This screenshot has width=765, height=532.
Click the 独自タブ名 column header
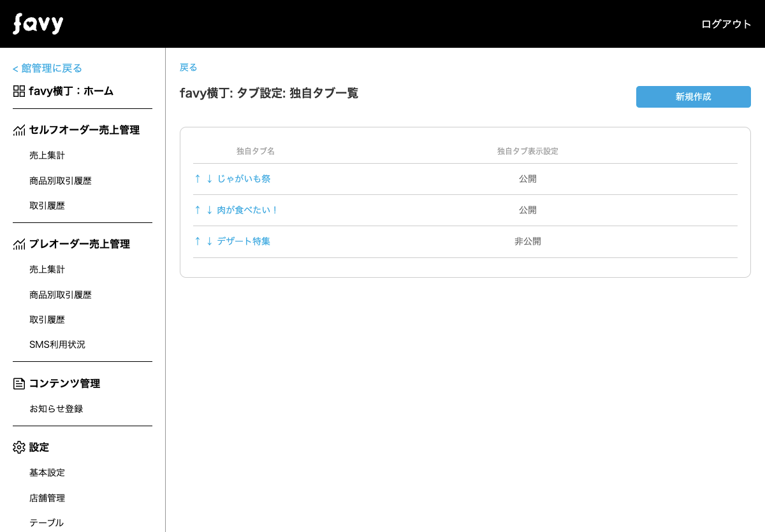[256, 151]
